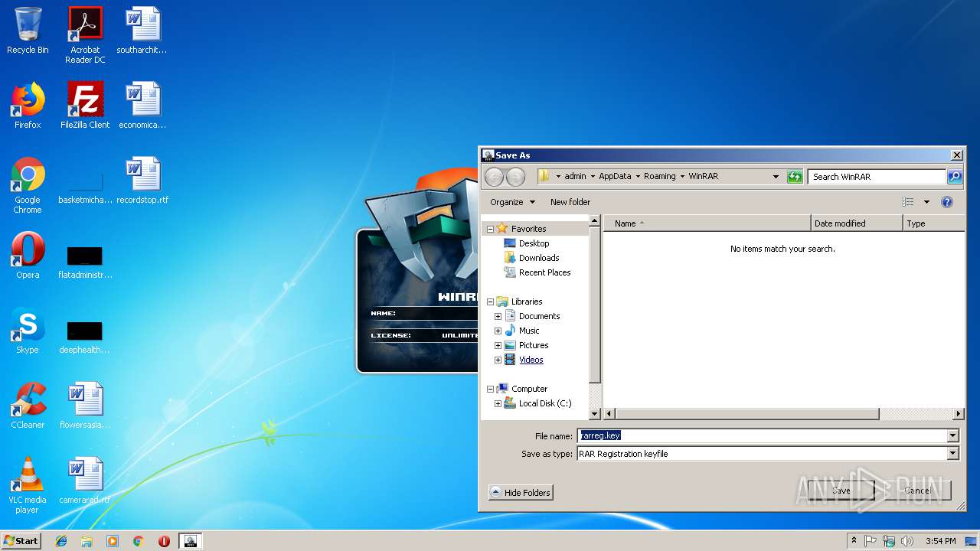Select the flowersasia document on desktop
This screenshot has width=980, height=551.
[x=85, y=406]
